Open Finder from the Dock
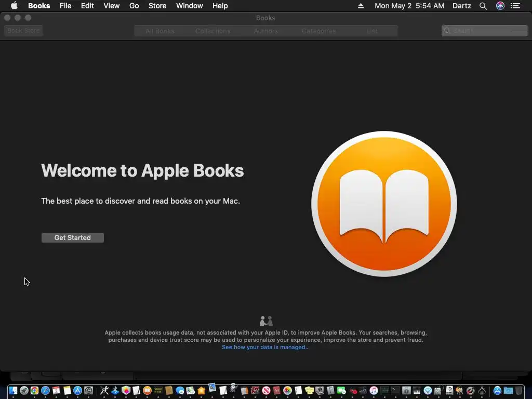 pyautogui.click(x=13, y=391)
